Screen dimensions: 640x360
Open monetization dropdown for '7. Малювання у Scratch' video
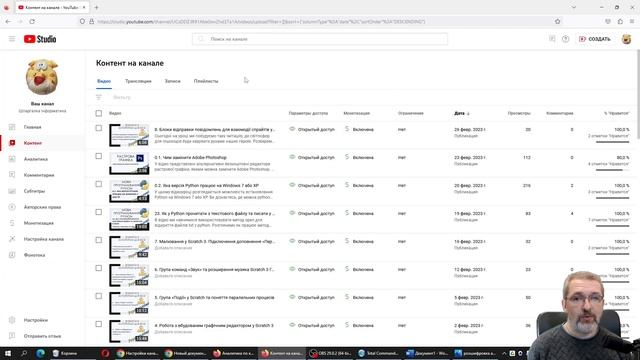click(359, 241)
